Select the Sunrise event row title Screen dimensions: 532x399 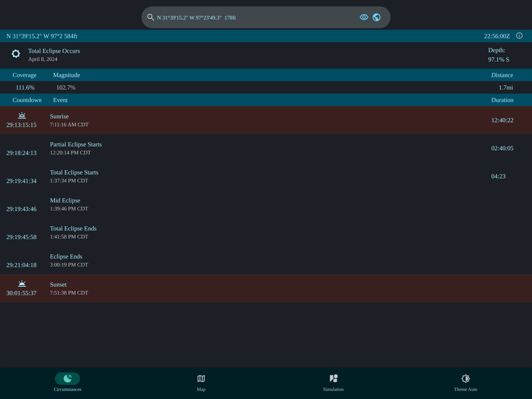click(60, 117)
